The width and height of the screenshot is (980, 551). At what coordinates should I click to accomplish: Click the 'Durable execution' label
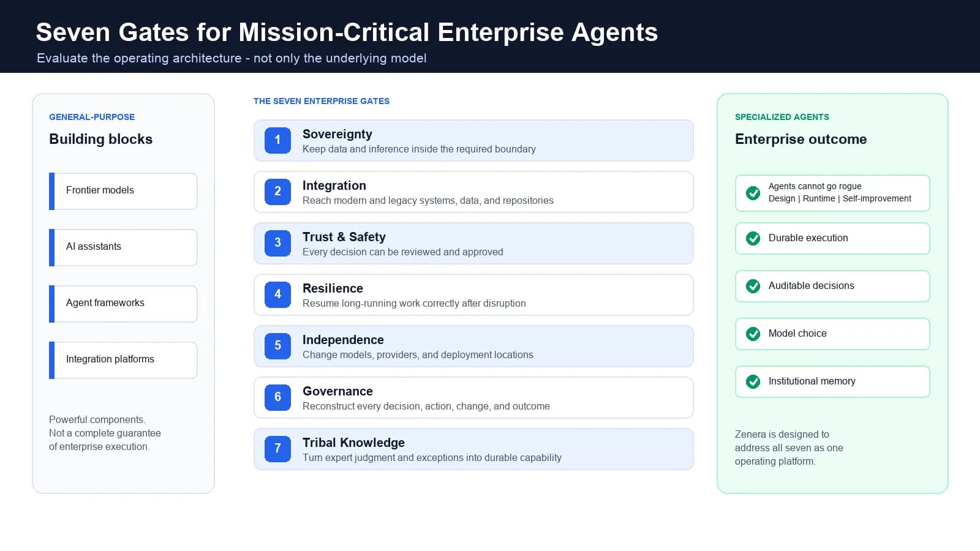click(809, 238)
